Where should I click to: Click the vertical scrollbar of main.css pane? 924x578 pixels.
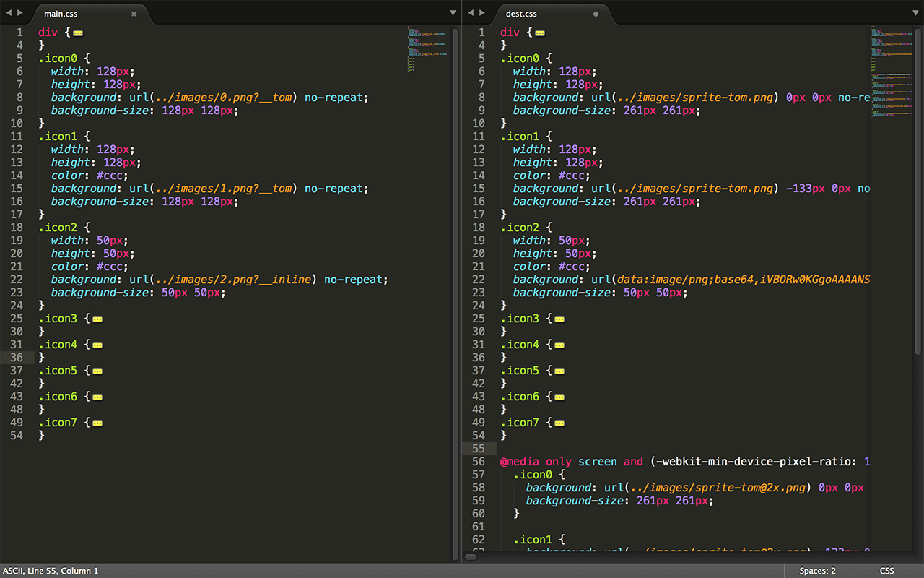click(456, 293)
